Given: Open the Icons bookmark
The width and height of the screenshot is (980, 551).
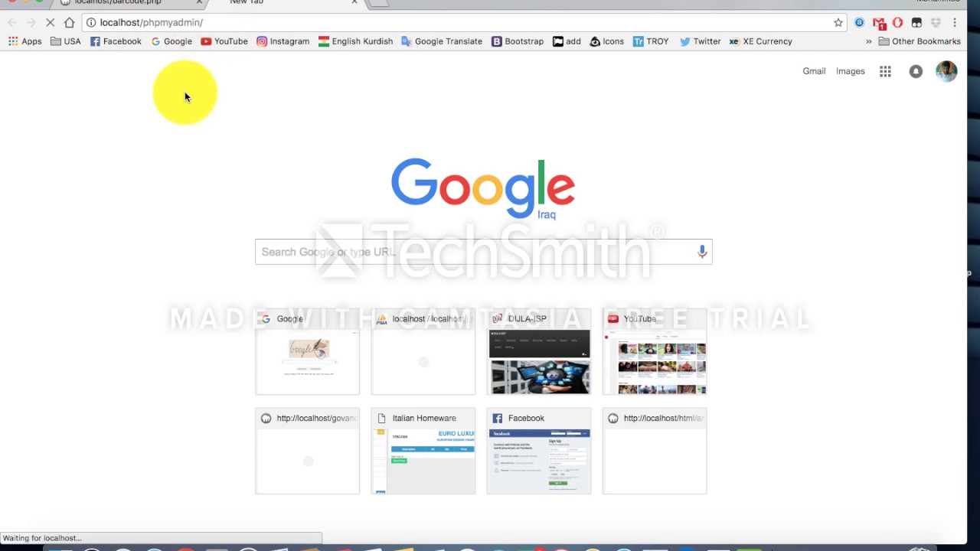Looking at the screenshot, I should [x=606, y=41].
